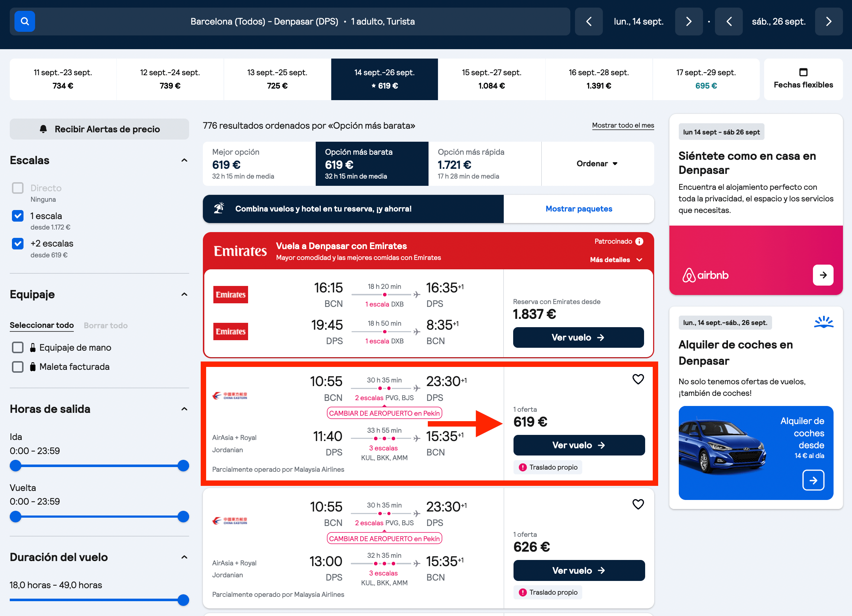The width and height of the screenshot is (852, 616).
Task: Save the 619 € flight with heart icon
Action: 638,379
